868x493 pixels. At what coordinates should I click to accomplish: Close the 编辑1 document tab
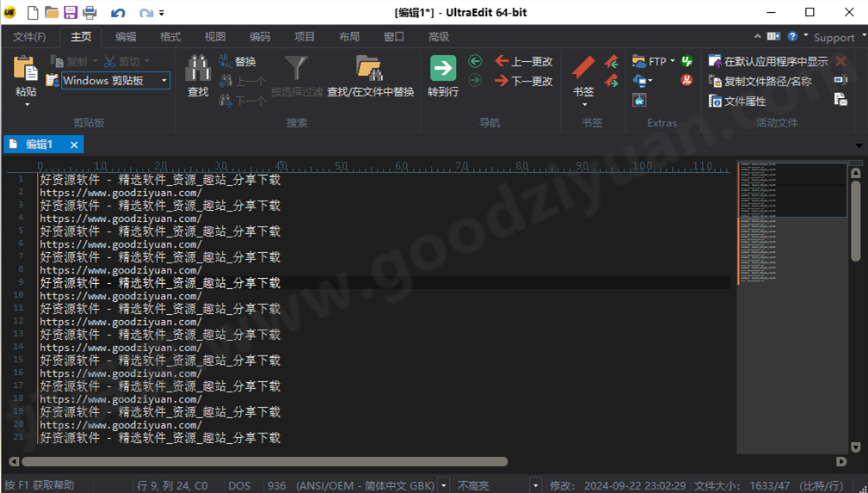pyautogui.click(x=74, y=145)
